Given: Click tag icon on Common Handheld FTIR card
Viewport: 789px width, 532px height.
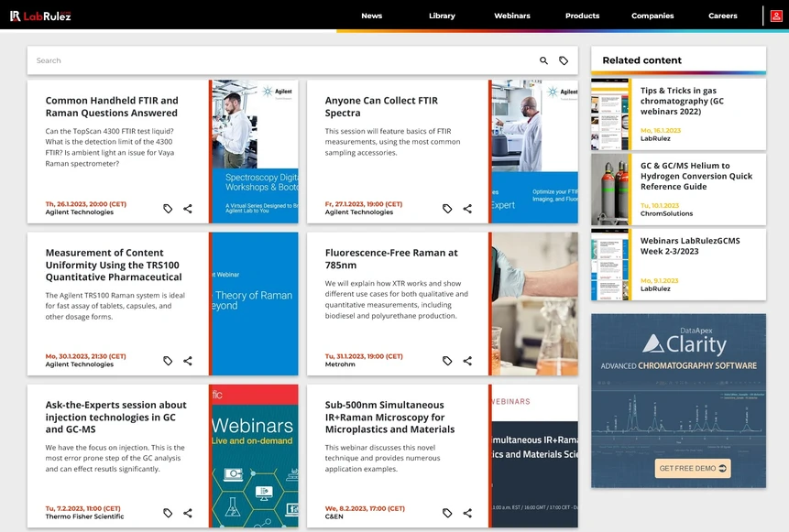Looking at the screenshot, I should coord(168,209).
